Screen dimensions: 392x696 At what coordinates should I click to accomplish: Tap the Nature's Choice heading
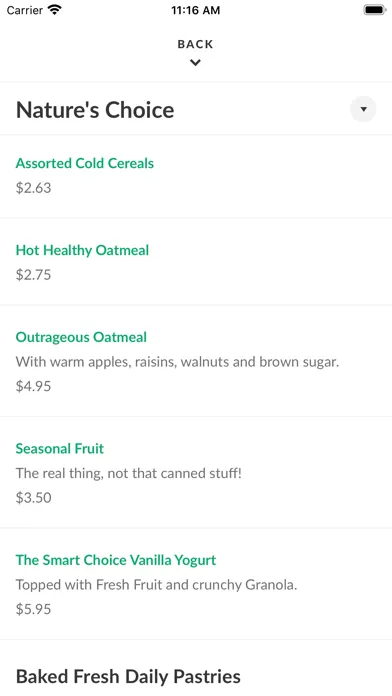point(95,110)
